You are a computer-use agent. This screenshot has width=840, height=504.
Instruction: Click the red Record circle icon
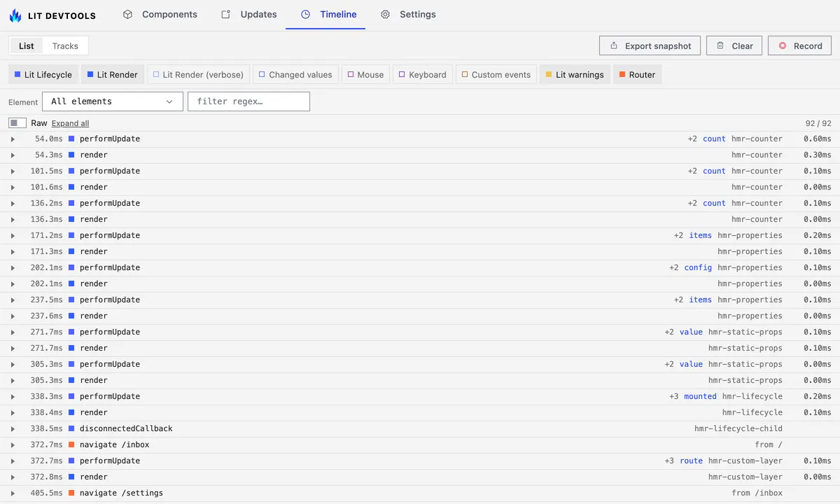[783, 45]
